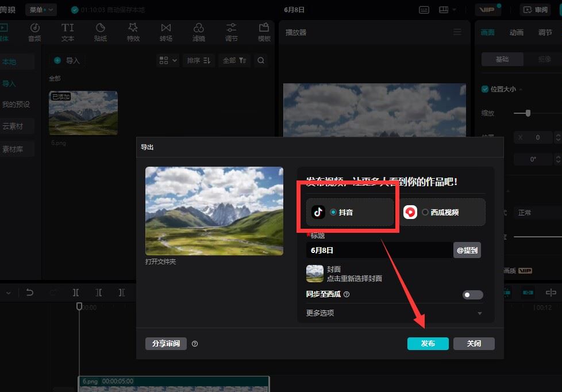Click the 西瓜视频 logo icon
Viewport: 562px width, 392px height.
tap(410, 212)
